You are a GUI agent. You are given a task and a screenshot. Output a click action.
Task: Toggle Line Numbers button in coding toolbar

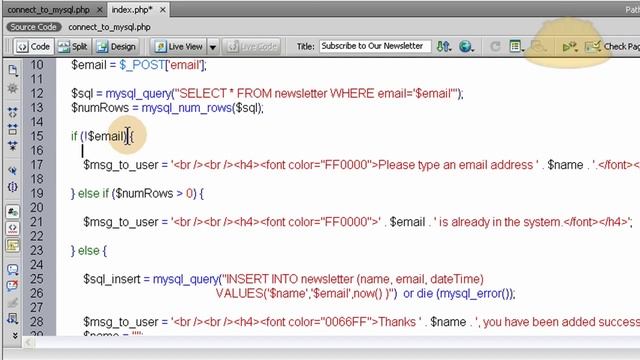click(13, 211)
